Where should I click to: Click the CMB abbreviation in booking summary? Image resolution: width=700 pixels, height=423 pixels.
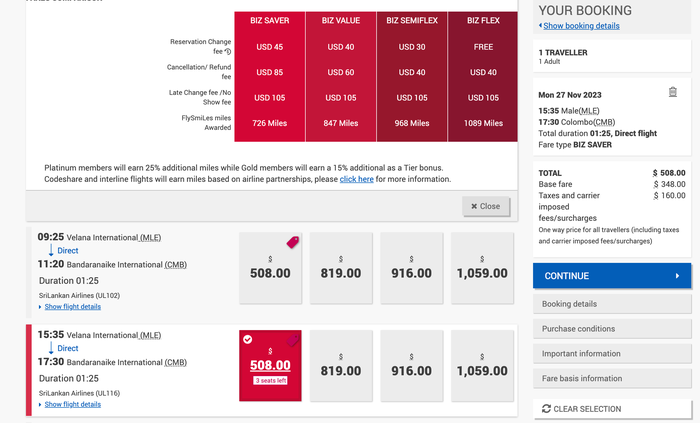[x=604, y=122]
